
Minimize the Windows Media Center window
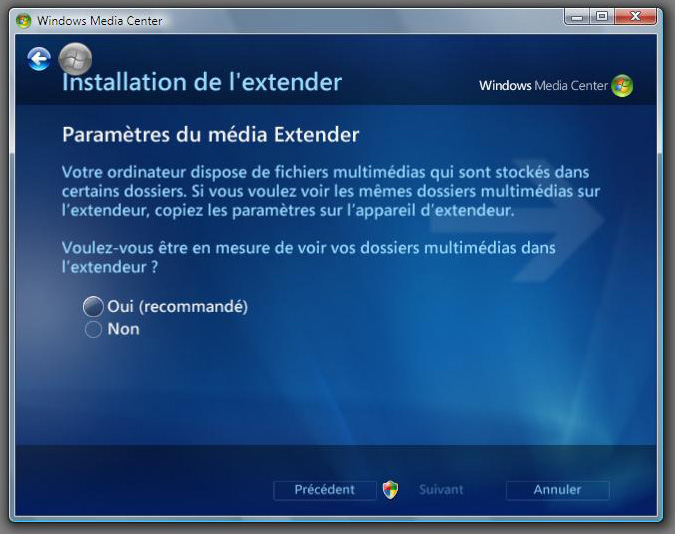pyautogui.click(x=577, y=17)
